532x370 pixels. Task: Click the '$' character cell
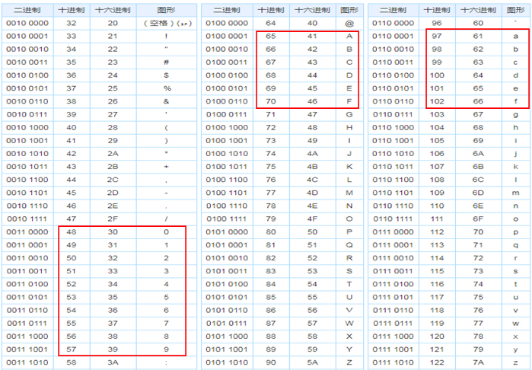point(166,75)
